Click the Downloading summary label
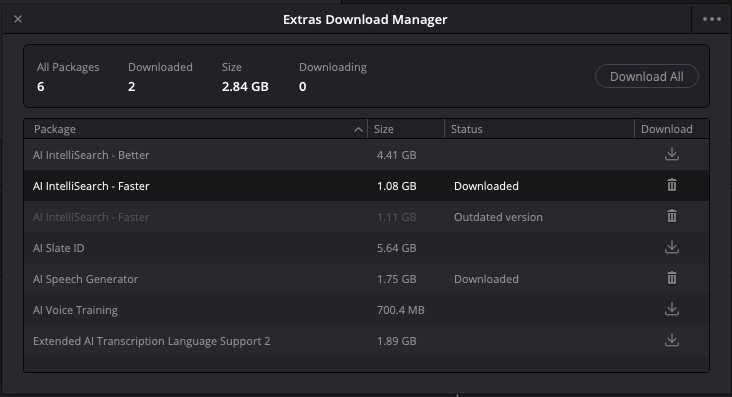Image resolution: width=732 pixels, height=397 pixels. click(333, 67)
